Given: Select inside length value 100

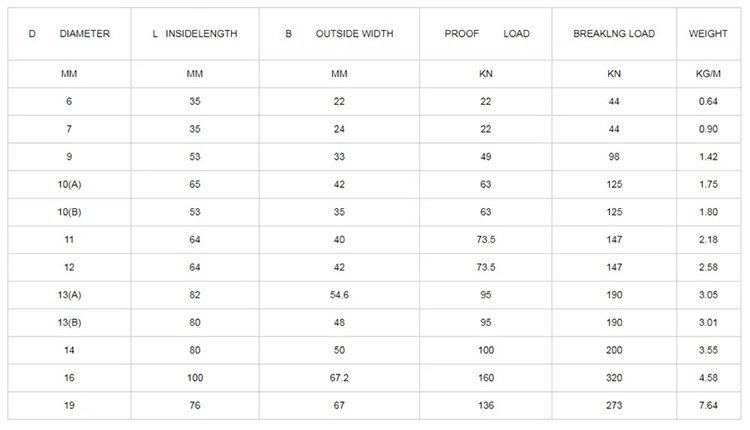Looking at the screenshot, I should tap(195, 378).
